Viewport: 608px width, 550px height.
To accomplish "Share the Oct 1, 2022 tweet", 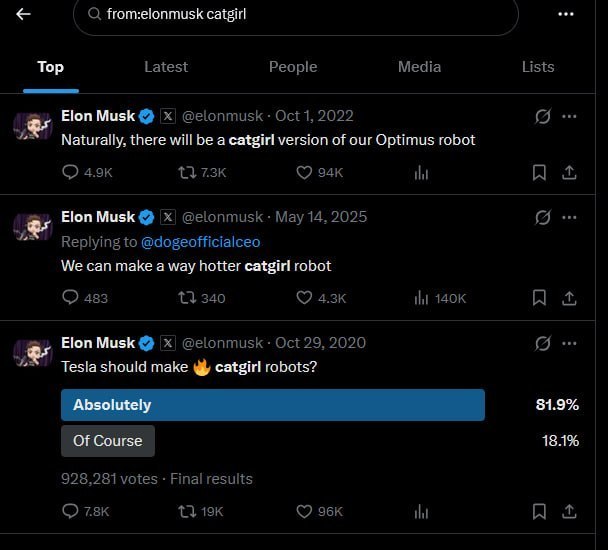I will pyautogui.click(x=569, y=172).
